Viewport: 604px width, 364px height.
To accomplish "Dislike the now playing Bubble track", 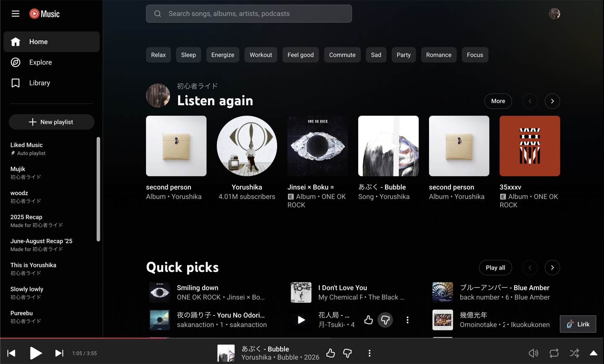I will pyautogui.click(x=347, y=353).
